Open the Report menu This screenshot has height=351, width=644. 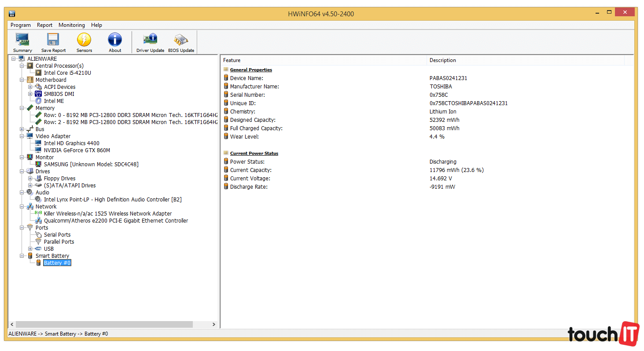pyautogui.click(x=44, y=25)
